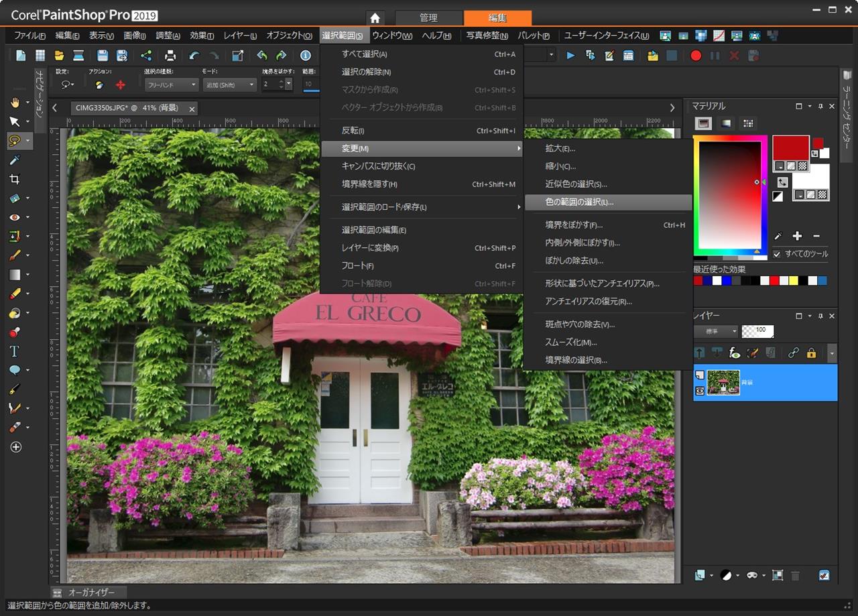This screenshot has width=858, height=616.
Task: Toggle visibility eye of 背景 layer
Action: [x=699, y=390]
